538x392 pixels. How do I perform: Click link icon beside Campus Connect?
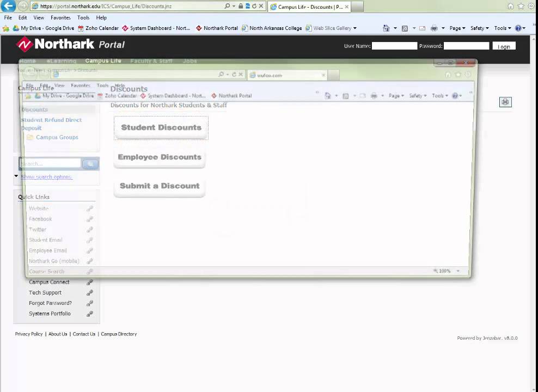click(89, 282)
